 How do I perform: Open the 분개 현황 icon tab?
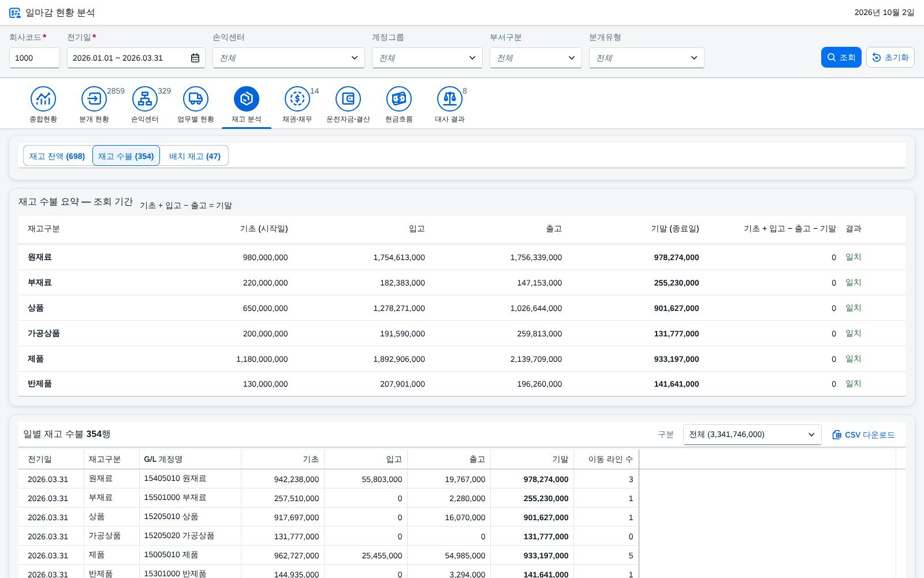(x=94, y=99)
